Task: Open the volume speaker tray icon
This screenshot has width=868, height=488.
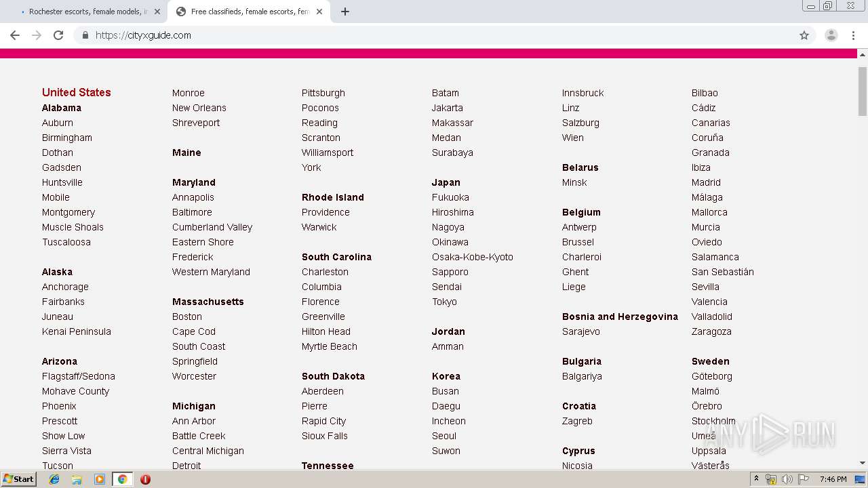Action: (x=787, y=479)
